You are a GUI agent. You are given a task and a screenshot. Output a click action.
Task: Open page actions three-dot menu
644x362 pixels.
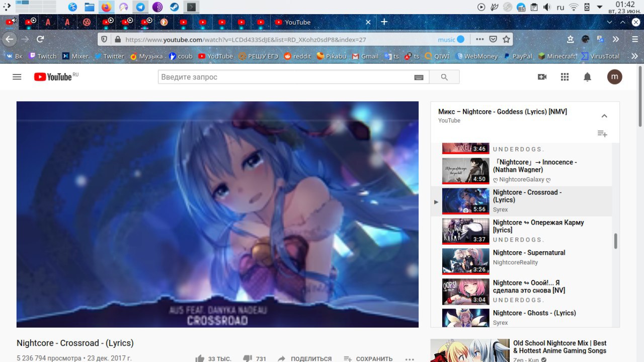pyautogui.click(x=480, y=39)
